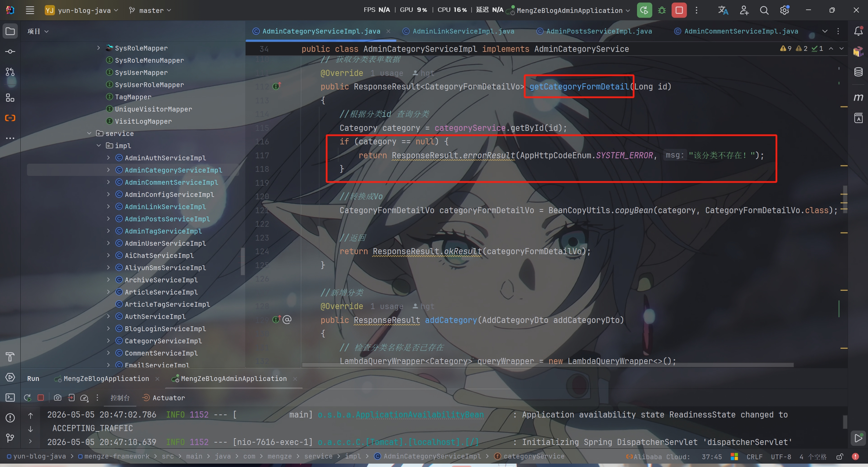Expand the AdminAuthServiceImpl node
The height and width of the screenshot is (467, 868).
[108, 158]
